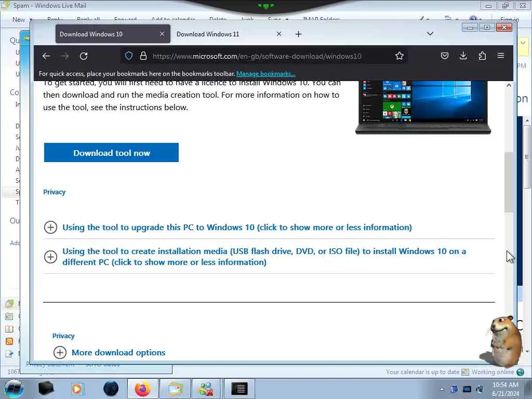Screen dimensions: 532x399
Task: Close the Download Windows 11 tab
Action: [279, 34]
